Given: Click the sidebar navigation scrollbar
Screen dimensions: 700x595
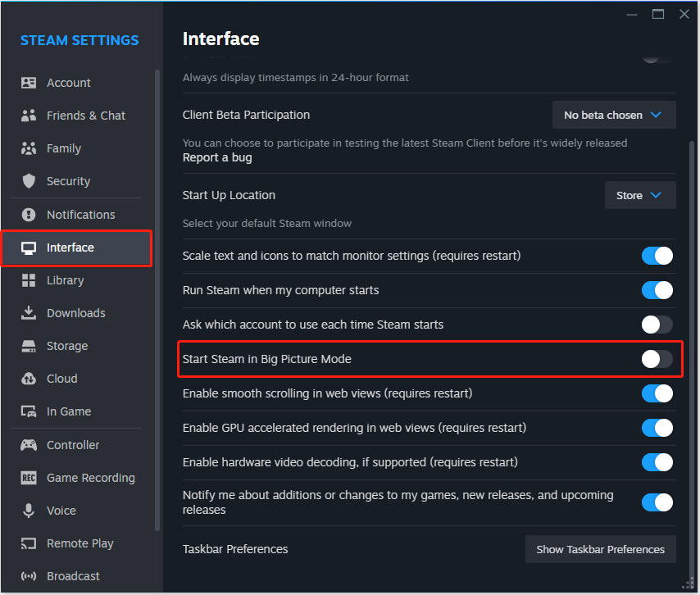Looking at the screenshot, I should tap(157, 300).
